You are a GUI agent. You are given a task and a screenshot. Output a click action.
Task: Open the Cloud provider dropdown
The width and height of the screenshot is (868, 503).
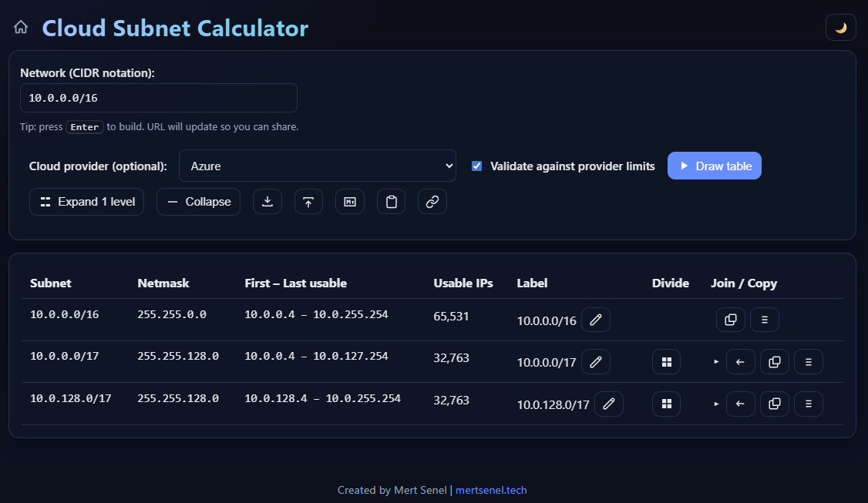tap(317, 166)
